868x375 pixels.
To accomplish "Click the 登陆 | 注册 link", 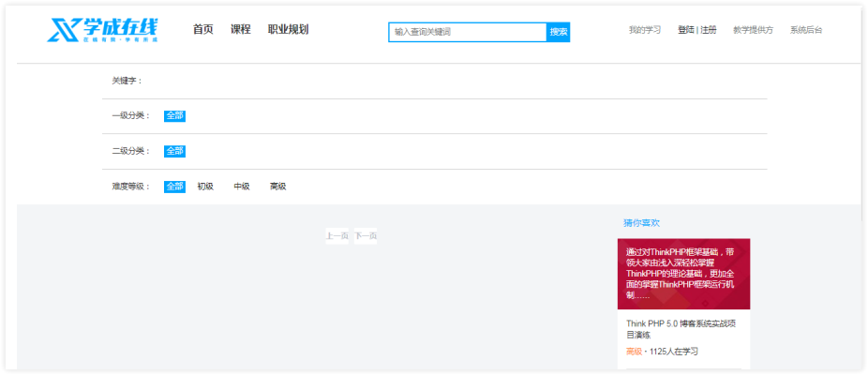I will 697,30.
